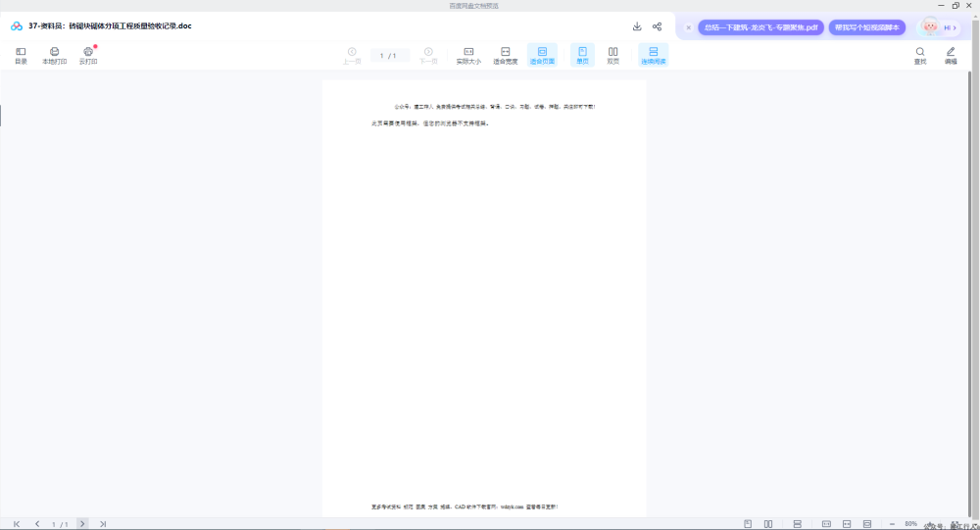The image size is (980, 530).
Task: Select continuous reading icon in status bar
Action: [798, 524]
